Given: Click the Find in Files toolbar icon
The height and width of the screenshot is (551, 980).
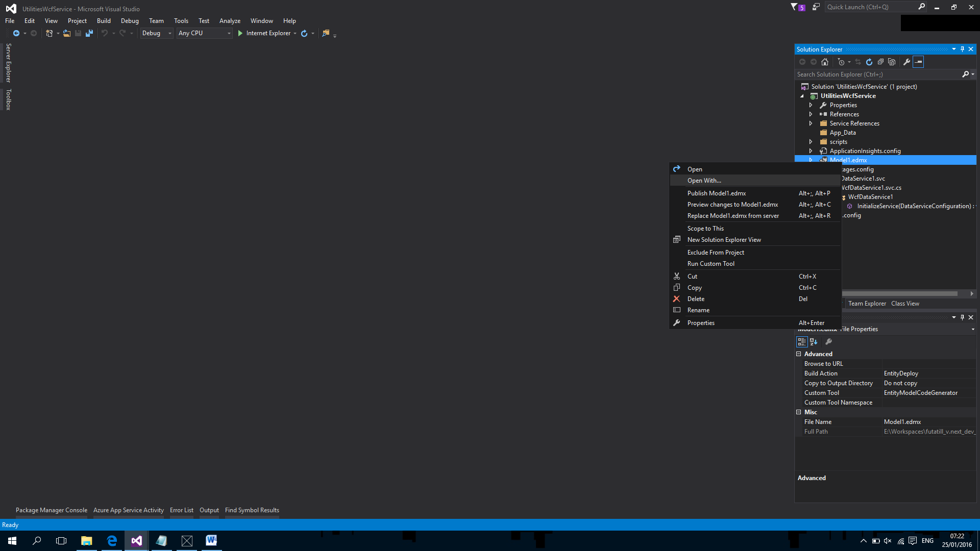Looking at the screenshot, I should [326, 33].
